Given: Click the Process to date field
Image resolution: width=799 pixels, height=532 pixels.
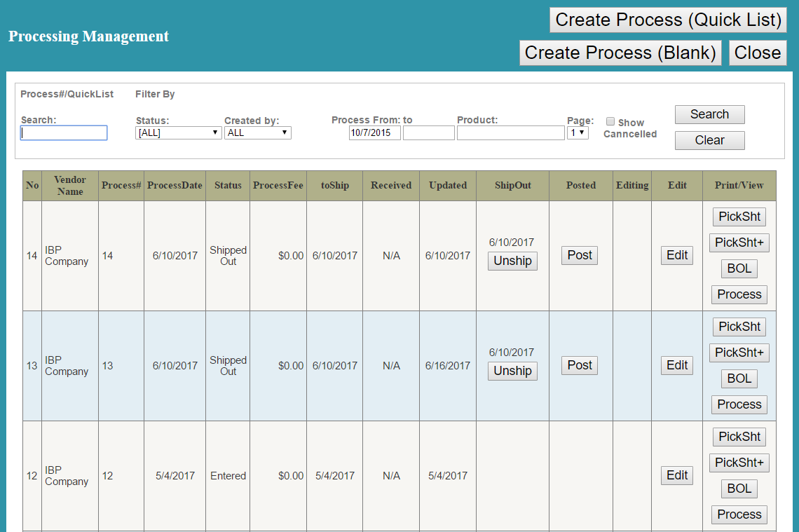Looking at the screenshot, I should tap(428, 132).
